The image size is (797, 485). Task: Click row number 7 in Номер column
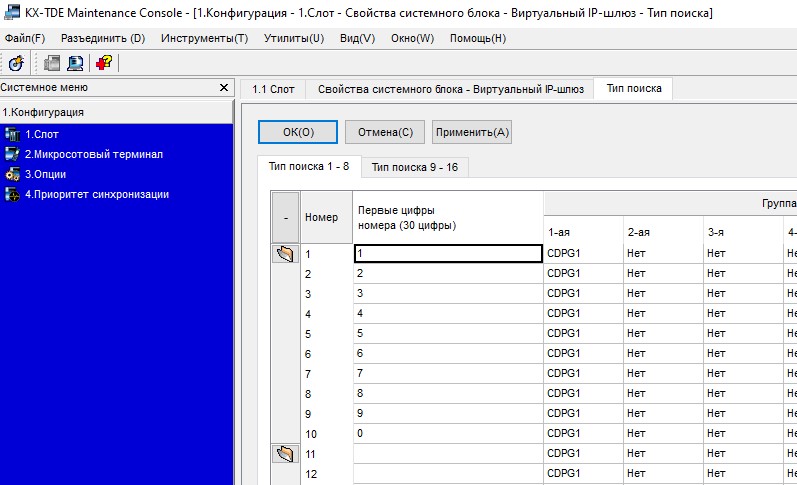click(x=326, y=374)
